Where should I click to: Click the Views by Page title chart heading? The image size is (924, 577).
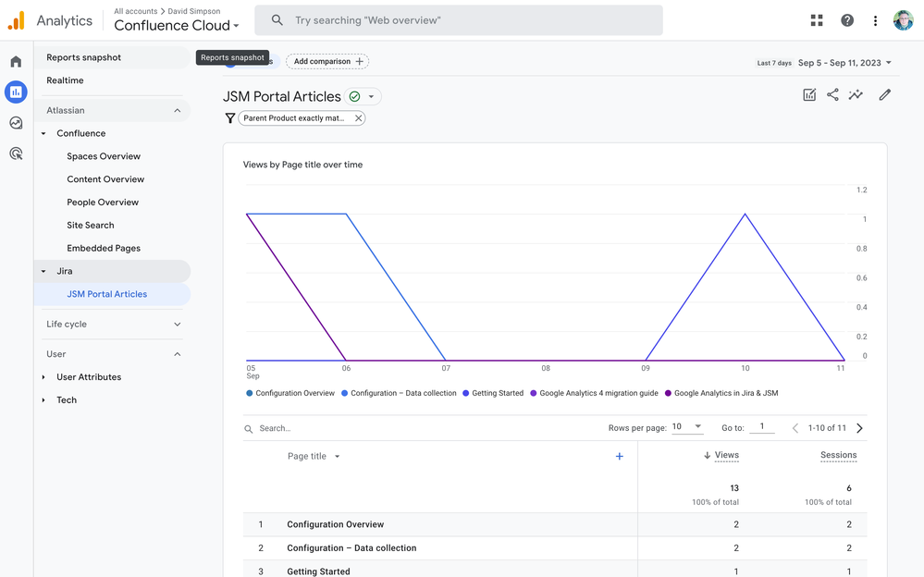[x=302, y=165]
